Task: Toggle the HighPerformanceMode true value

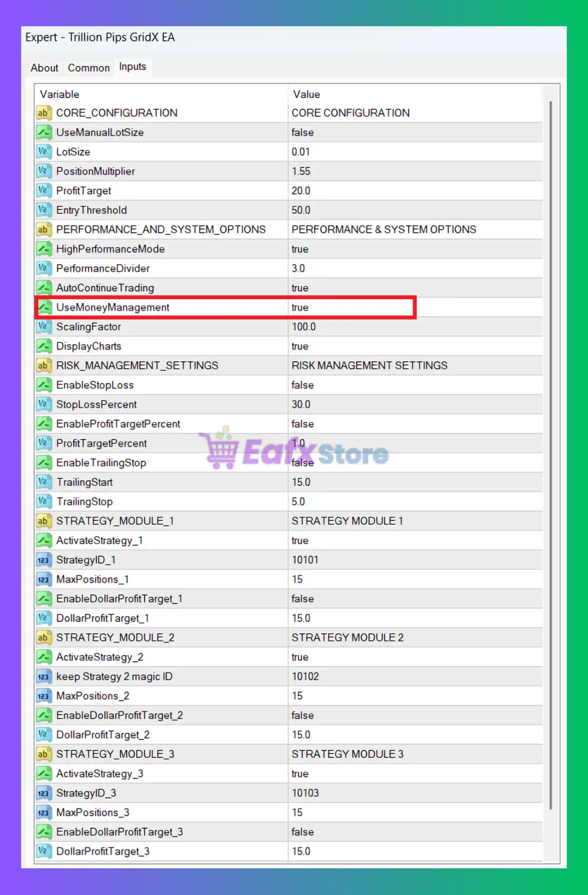Action: pyautogui.click(x=300, y=249)
